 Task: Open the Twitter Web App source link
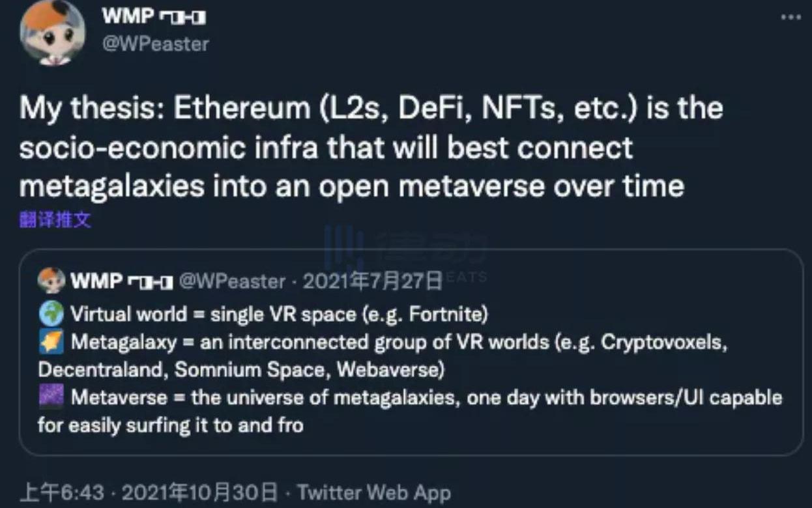[x=373, y=492]
